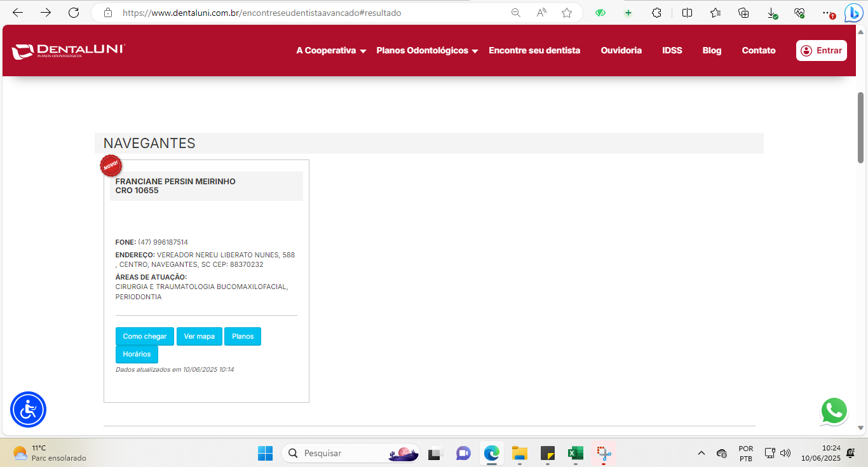Screen dimensions: 868x467
Task: Open the weather widget showing 11°C
Action: pyautogui.click(x=50, y=453)
